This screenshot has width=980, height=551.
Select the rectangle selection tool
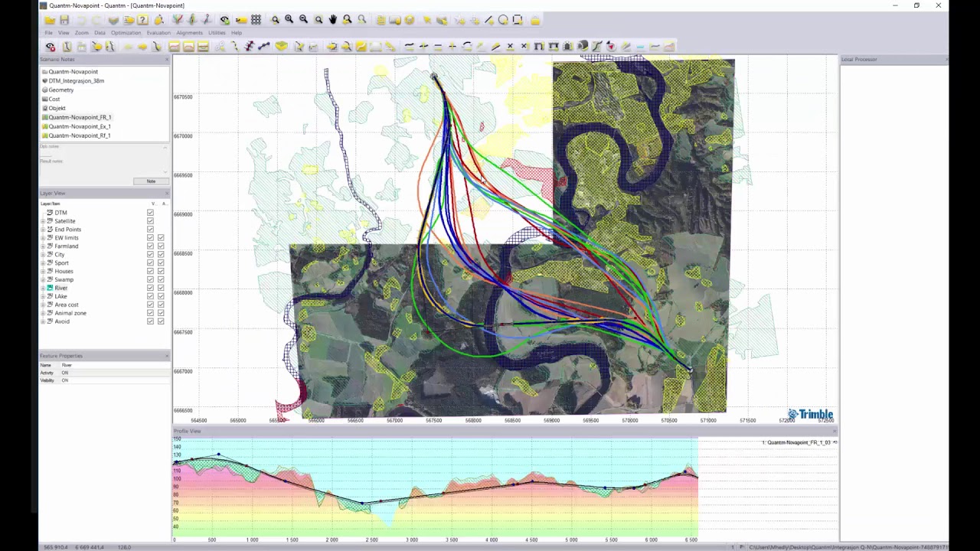pos(518,20)
